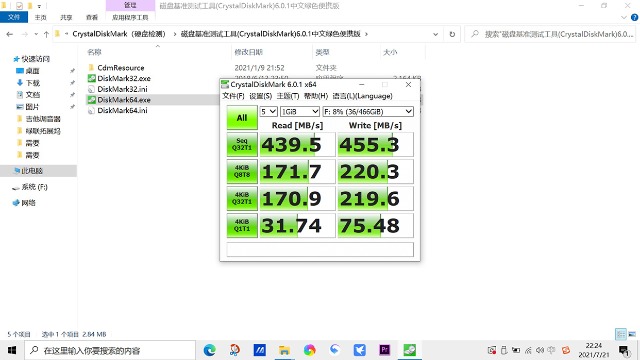The height and width of the screenshot is (360, 640).
Task: Click CrystalDiskMark (硬盘检测) in the address path
Action: [x=119, y=34]
